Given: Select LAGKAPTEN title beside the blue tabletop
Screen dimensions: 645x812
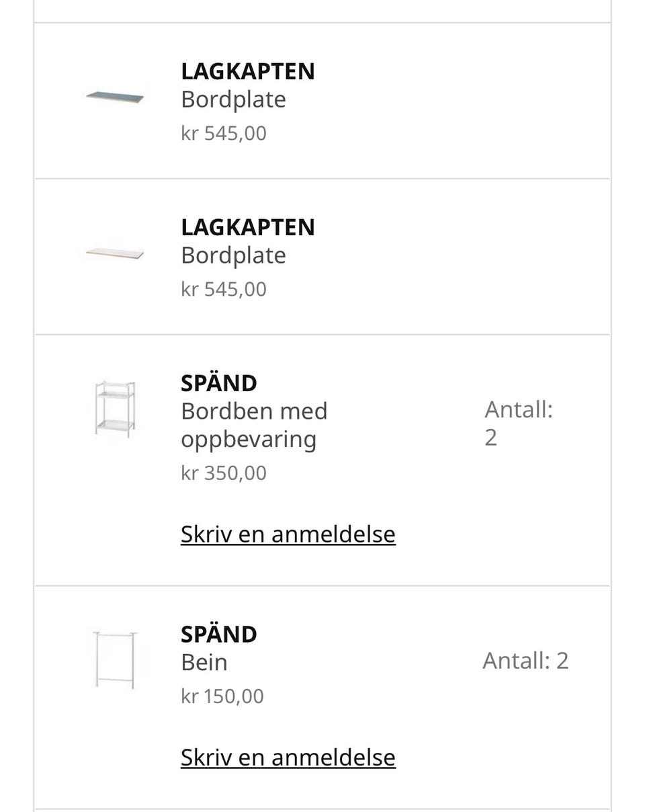Looking at the screenshot, I should pos(248,71).
